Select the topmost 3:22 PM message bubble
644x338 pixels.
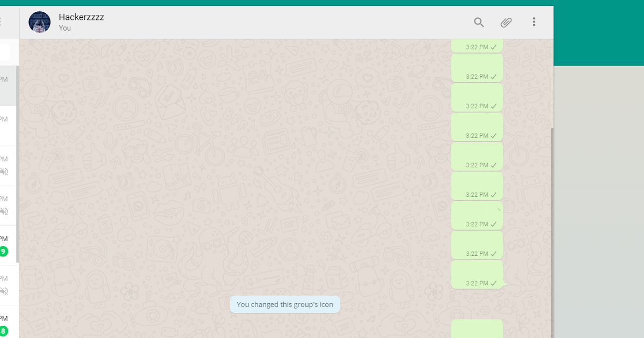coord(477,46)
